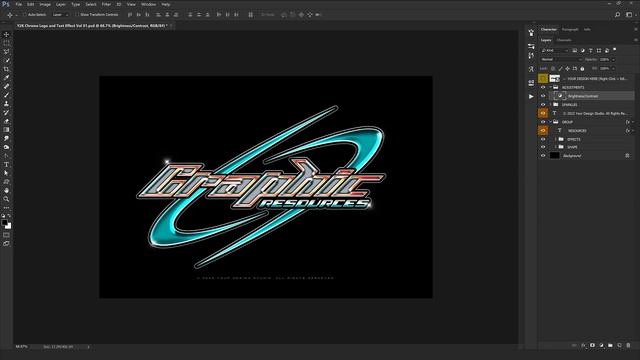Select the History Brush tool

tap(6, 112)
